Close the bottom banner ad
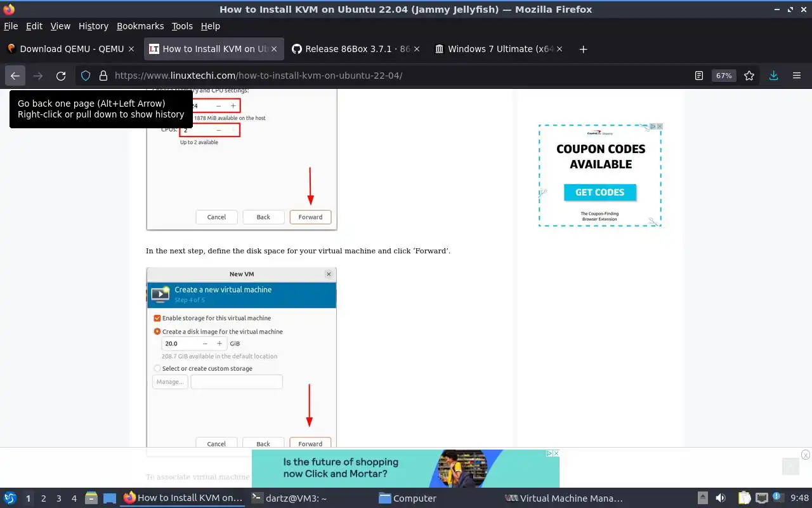The width and height of the screenshot is (812, 508). 805,455
